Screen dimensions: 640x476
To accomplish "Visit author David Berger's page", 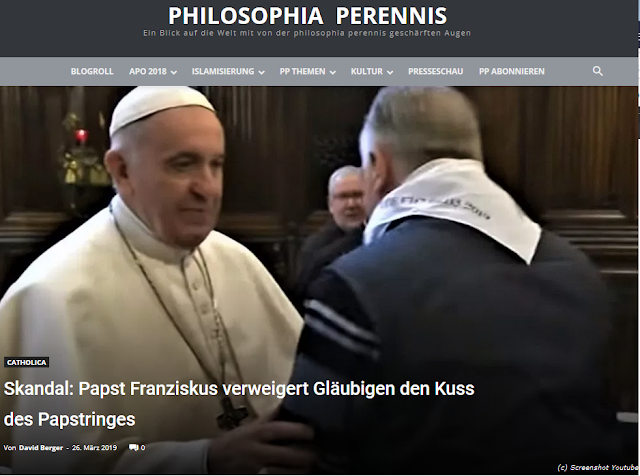I will [x=41, y=447].
